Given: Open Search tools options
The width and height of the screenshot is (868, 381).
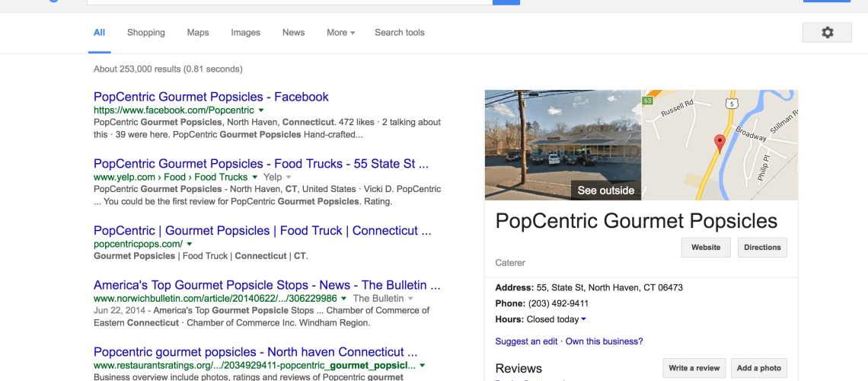Looking at the screenshot, I should [x=399, y=33].
